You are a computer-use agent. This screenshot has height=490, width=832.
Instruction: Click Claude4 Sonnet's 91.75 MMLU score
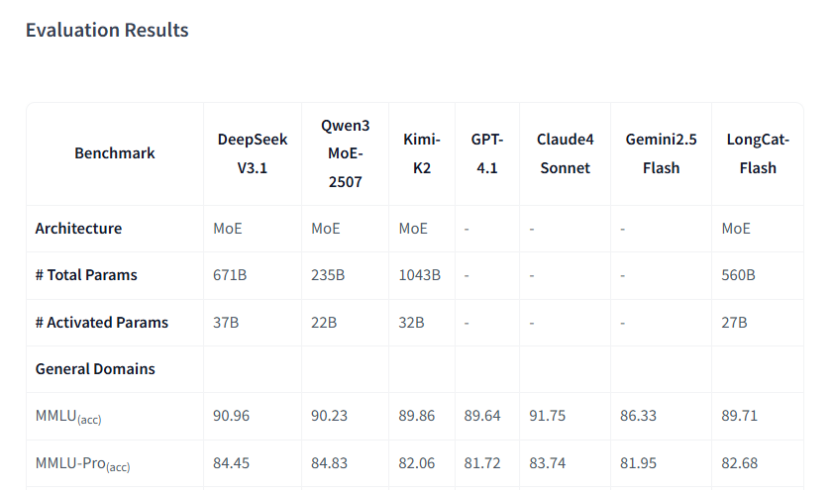(548, 416)
